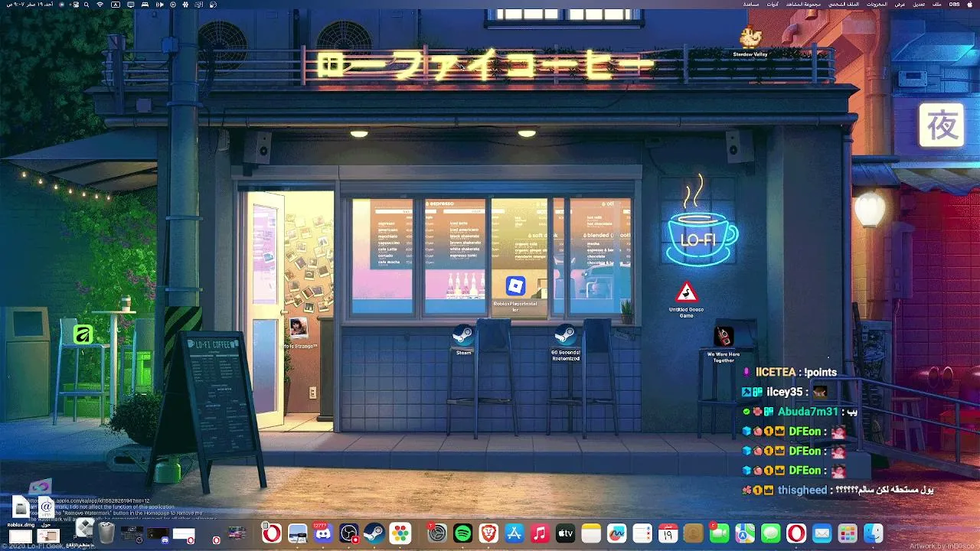
Task: Launch Freeform from the dock
Action: pyautogui.click(x=616, y=533)
